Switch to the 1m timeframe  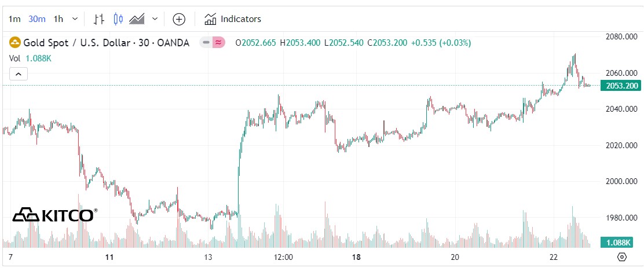coord(14,19)
